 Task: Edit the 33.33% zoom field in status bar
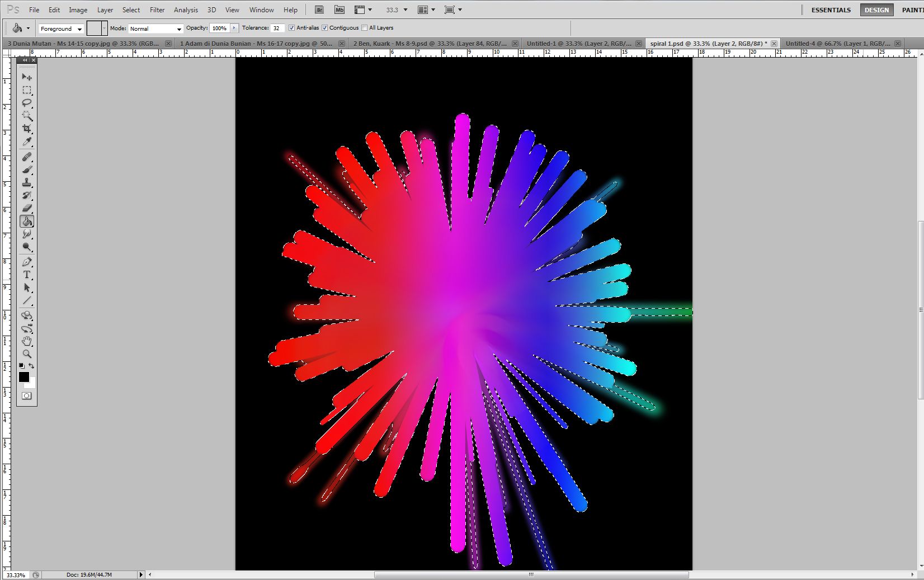pos(16,574)
